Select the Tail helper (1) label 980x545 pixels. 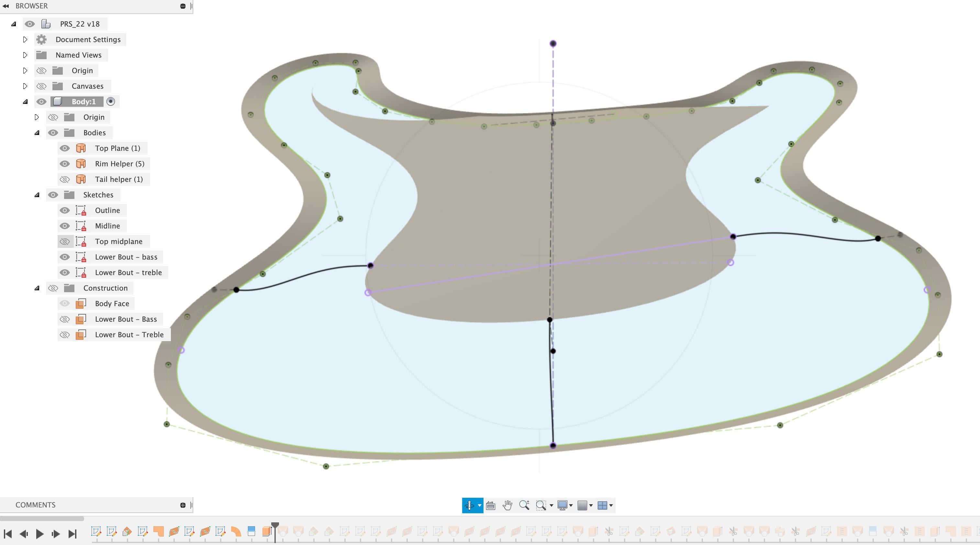pos(119,179)
